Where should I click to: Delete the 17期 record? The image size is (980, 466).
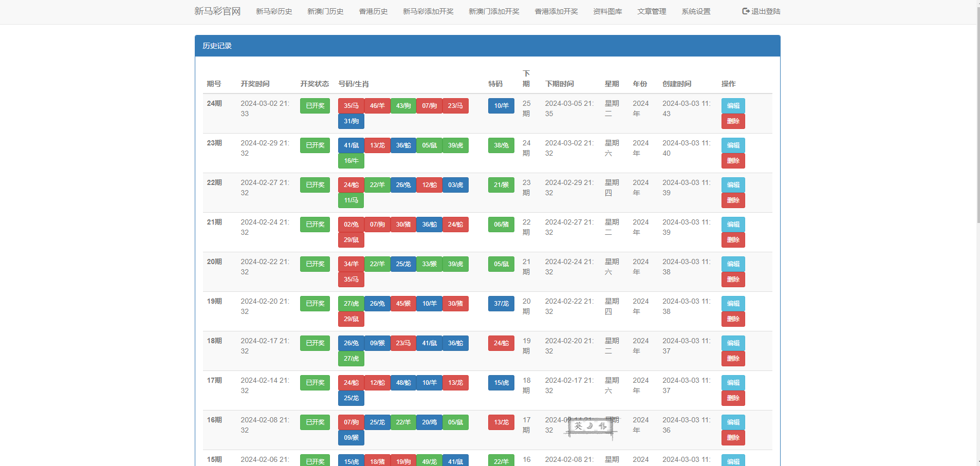point(733,398)
